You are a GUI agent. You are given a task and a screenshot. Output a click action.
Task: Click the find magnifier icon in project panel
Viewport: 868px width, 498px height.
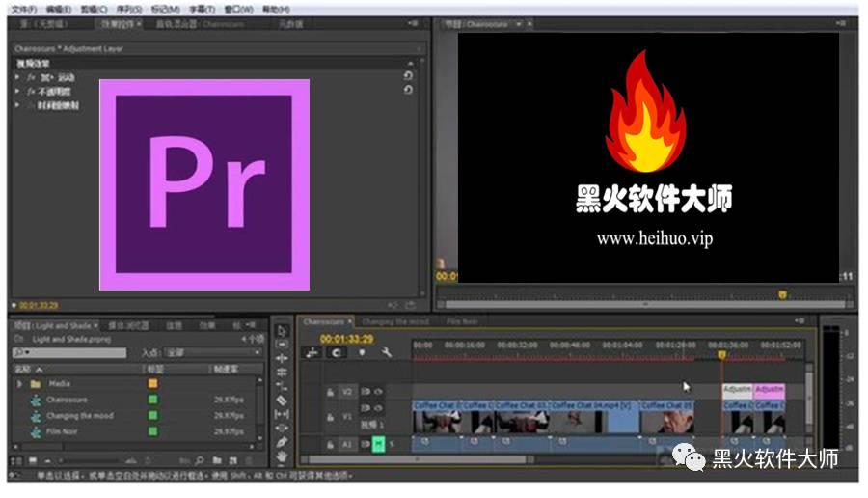tap(200, 460)
